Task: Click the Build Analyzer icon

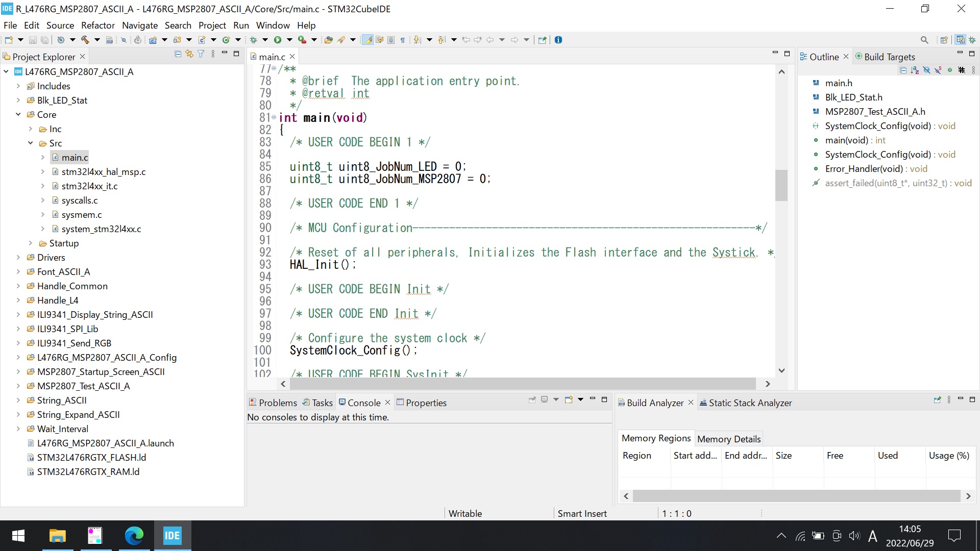Action: 621,403
